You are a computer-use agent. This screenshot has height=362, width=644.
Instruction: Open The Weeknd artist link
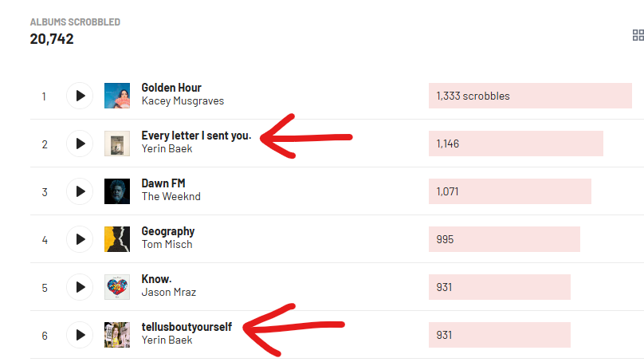(x=171, y=196)
